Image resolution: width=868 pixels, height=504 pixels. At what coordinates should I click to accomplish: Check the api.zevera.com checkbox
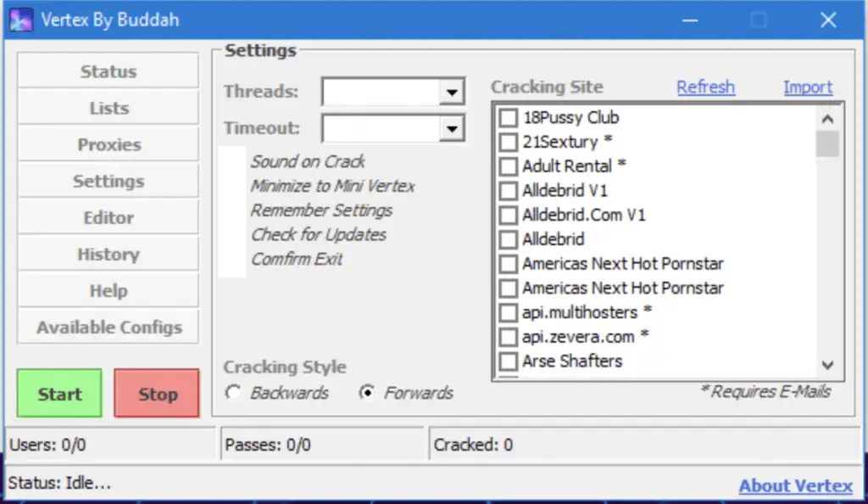(508, 337)
